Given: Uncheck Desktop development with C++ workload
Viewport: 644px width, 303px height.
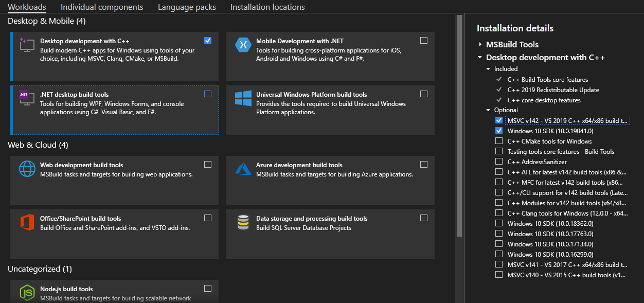Looking at the screenshot, I should [208, 41].
